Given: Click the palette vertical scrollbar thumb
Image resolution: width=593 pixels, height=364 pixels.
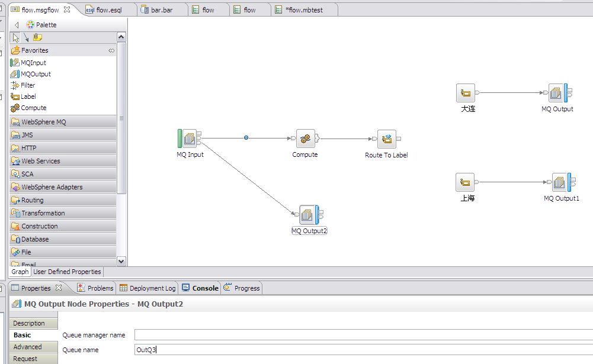Looking at the screenshot, I should click(x=121, y=118).
